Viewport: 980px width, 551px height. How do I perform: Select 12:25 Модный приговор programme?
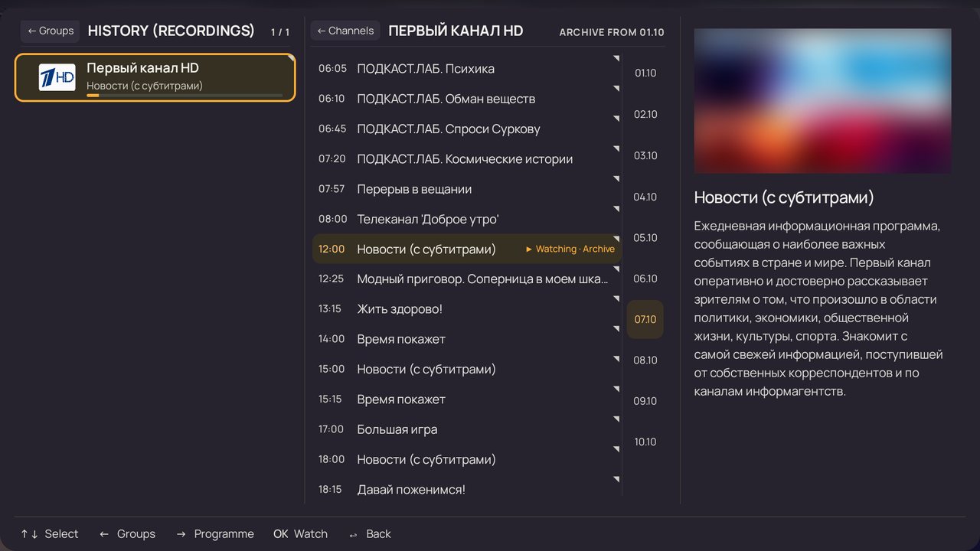467,279
